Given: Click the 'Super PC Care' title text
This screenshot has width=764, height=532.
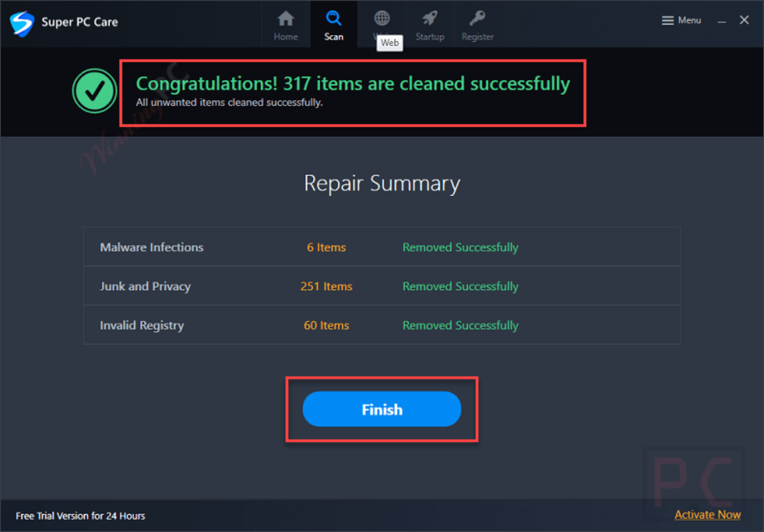Looking at the screenshot, I should [79, 22].
